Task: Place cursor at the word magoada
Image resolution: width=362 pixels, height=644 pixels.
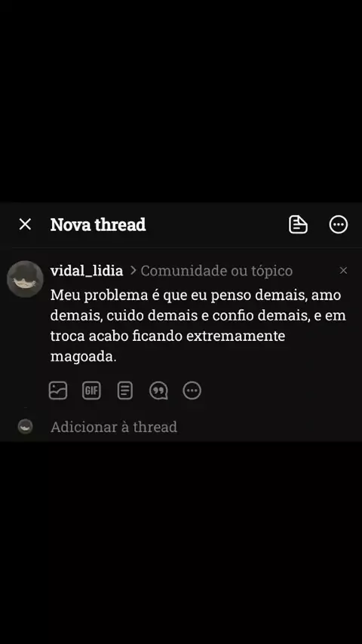Action: pyautogui.click(x=84, y=357)
